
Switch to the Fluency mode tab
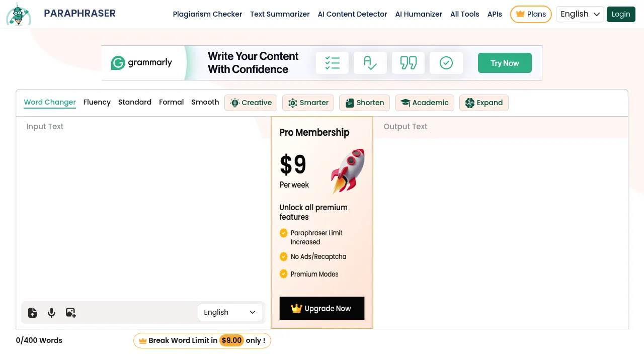(97, 102)
